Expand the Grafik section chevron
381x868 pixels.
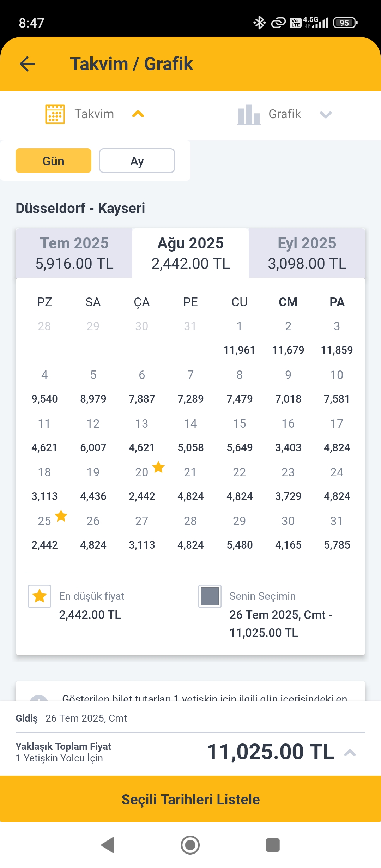(x=325, y=115)
